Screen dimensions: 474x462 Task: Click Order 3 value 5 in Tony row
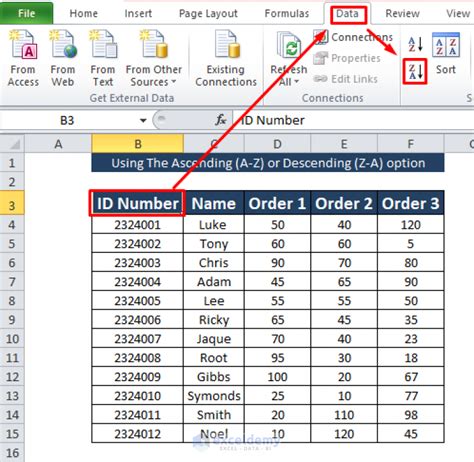[411, 244]
